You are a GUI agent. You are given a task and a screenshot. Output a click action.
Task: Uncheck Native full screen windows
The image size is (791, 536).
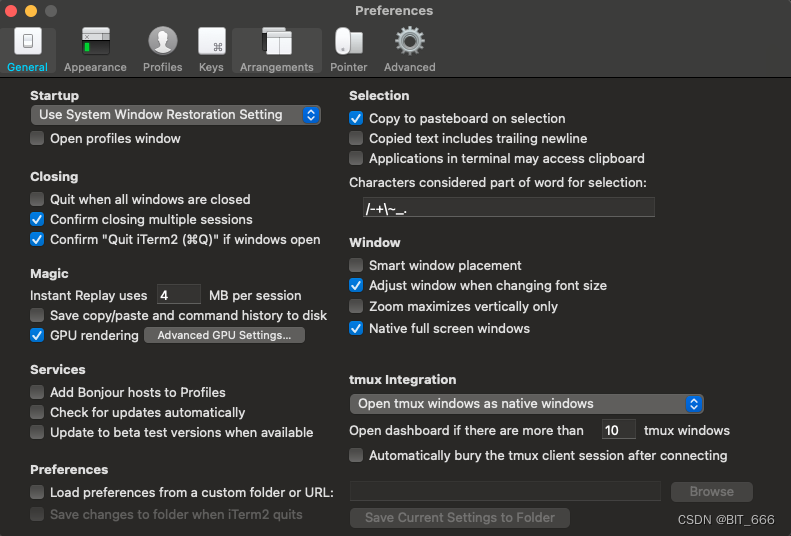point(356,328)
